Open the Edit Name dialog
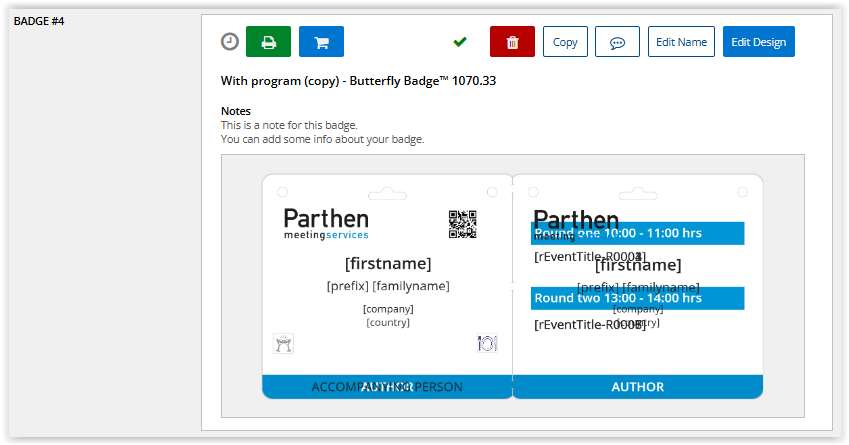 (681, 42)
